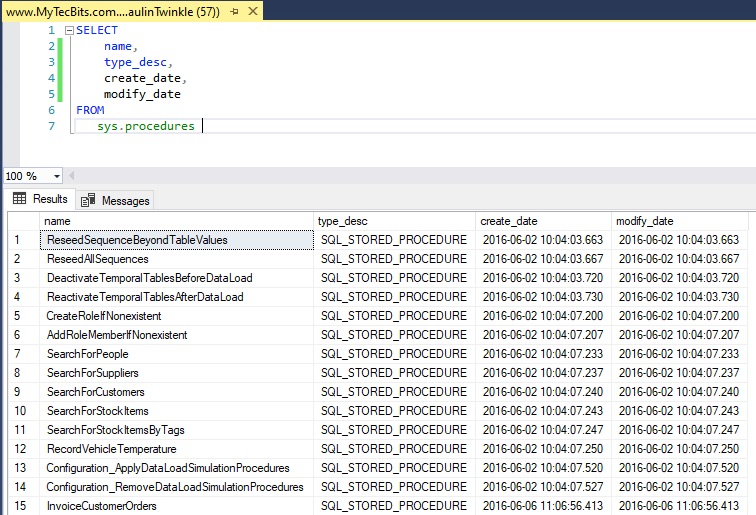This screenshot has height=515, width=756.
Task: Select the Configuration_ApplyDataLoadSimulationProcedures cell
Action: point(176,468)
